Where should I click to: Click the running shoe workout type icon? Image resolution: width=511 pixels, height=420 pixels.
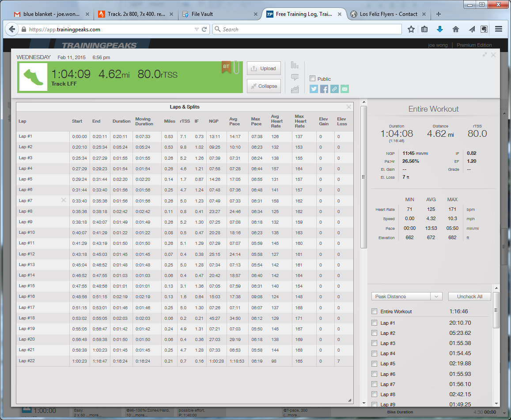(34, 77)
